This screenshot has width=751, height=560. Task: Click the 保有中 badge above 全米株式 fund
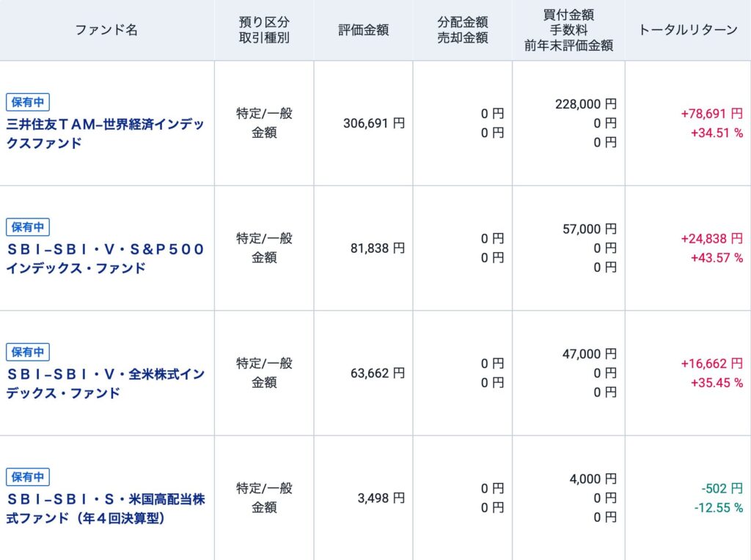coord(28,352)
